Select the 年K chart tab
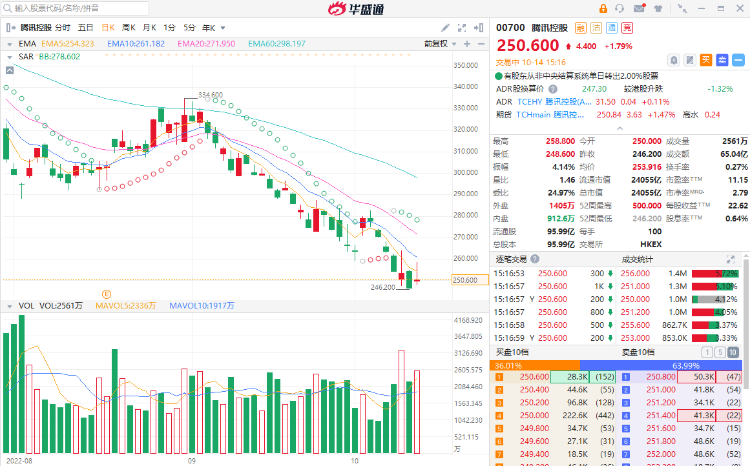This screenshot has width=750, height=466. point(209,28)
